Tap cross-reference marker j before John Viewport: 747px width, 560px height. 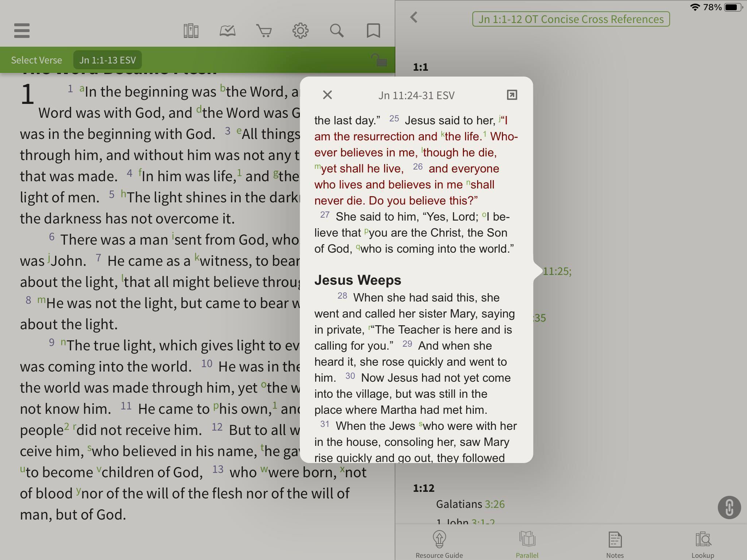[x=49, y=258]
